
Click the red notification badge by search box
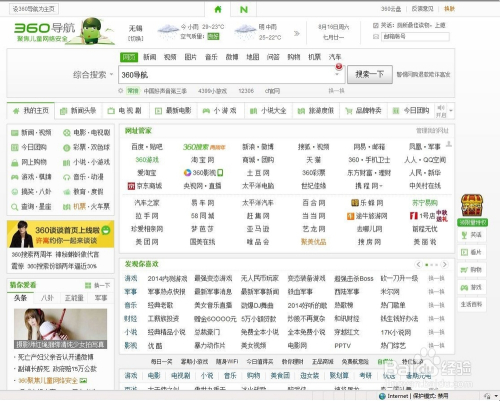[x=339, y=66]
